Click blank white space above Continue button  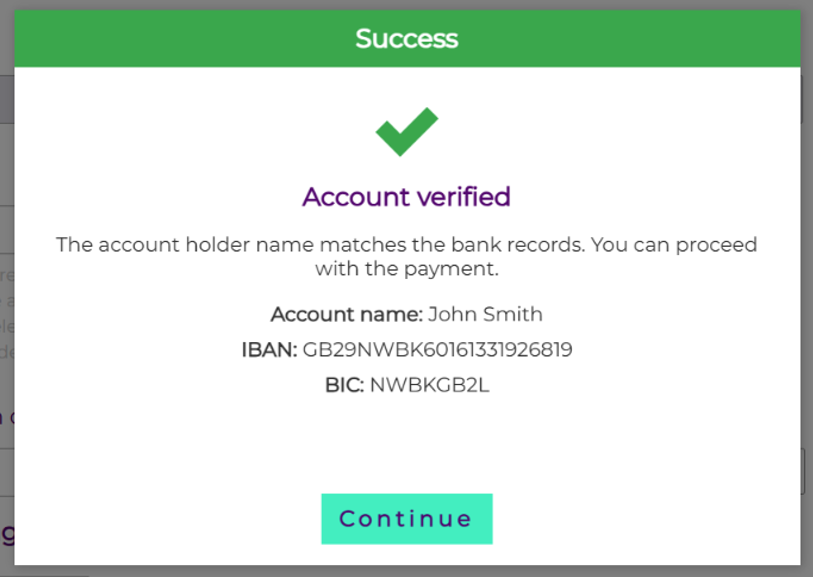406,445
